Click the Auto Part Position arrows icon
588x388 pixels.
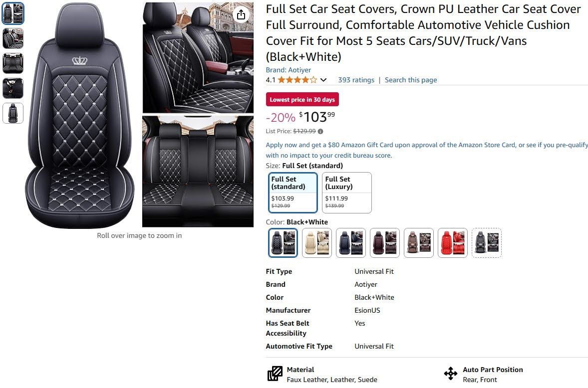coord(451,374)
